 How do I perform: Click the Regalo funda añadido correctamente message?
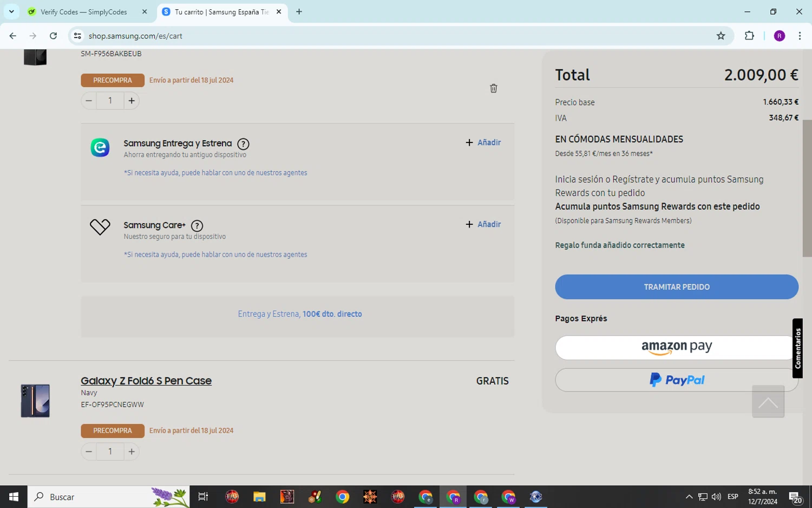[620, 245]
